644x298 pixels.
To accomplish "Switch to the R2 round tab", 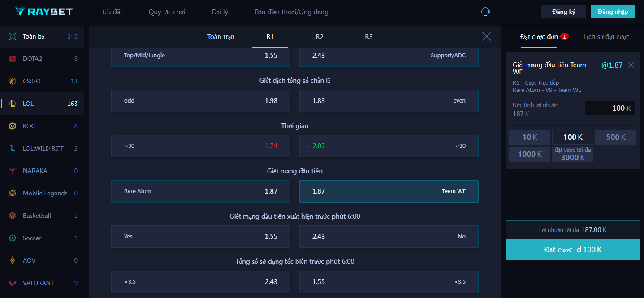I will point(320,37).
